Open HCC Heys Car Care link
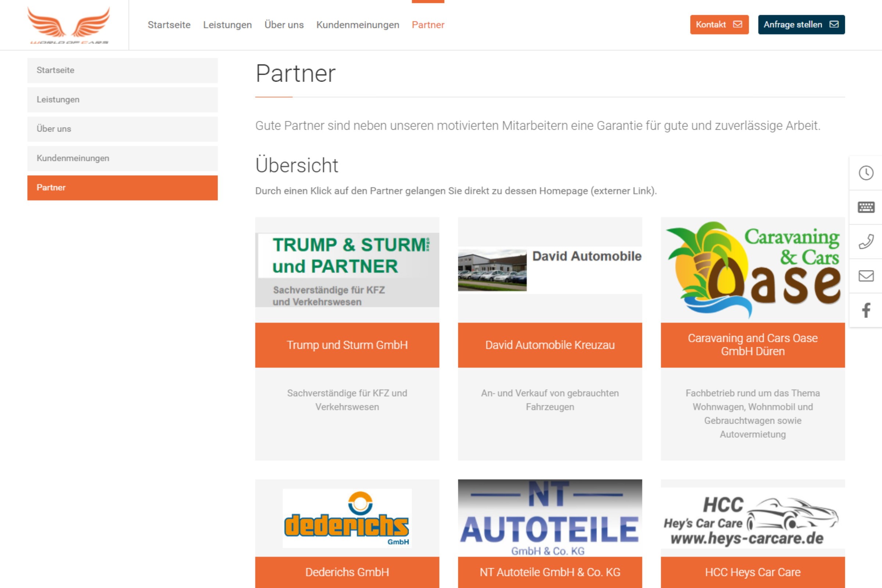 pyautogui.click(x=753, y=572)
